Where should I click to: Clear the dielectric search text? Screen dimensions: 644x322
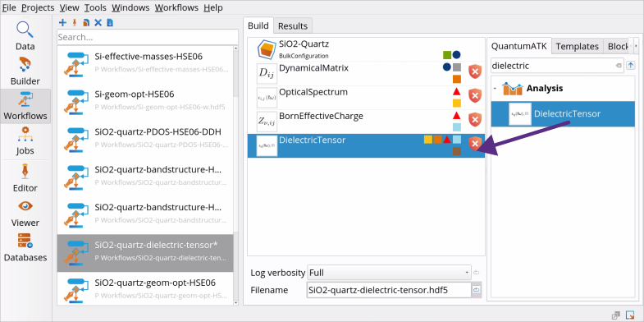click(619, 66)
